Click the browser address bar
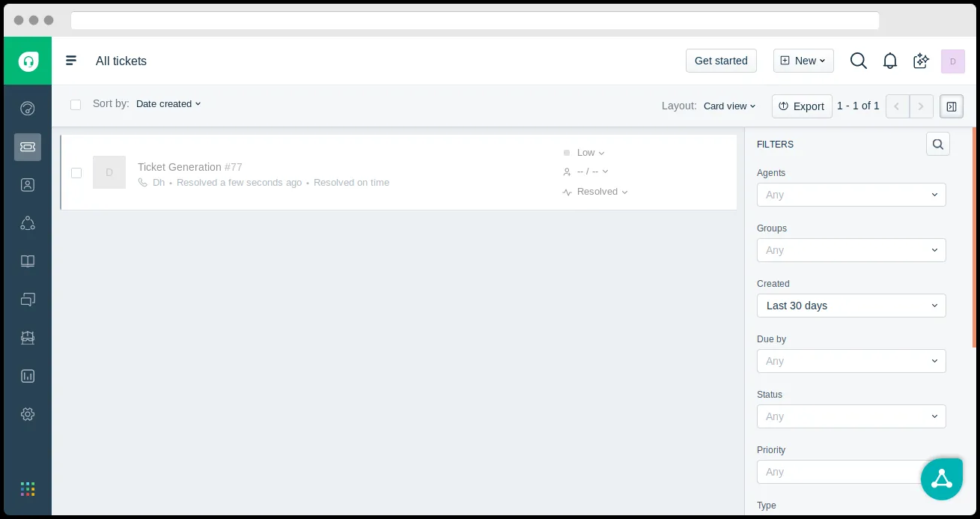The height and width of the screenshot is (519, 980). [x=475, y=20]
